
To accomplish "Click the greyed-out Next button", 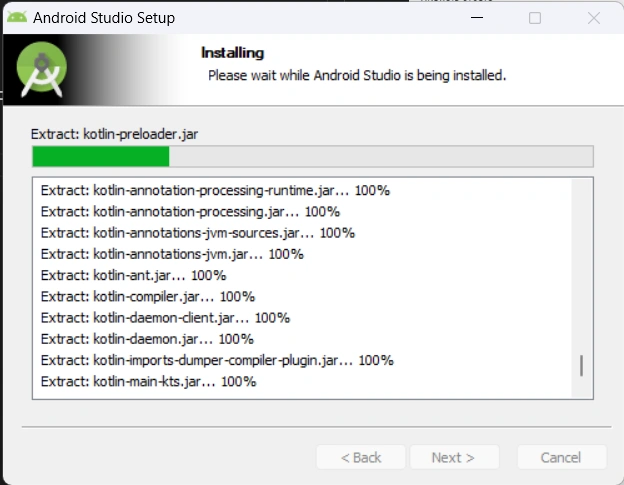I will tap(453, 457).
